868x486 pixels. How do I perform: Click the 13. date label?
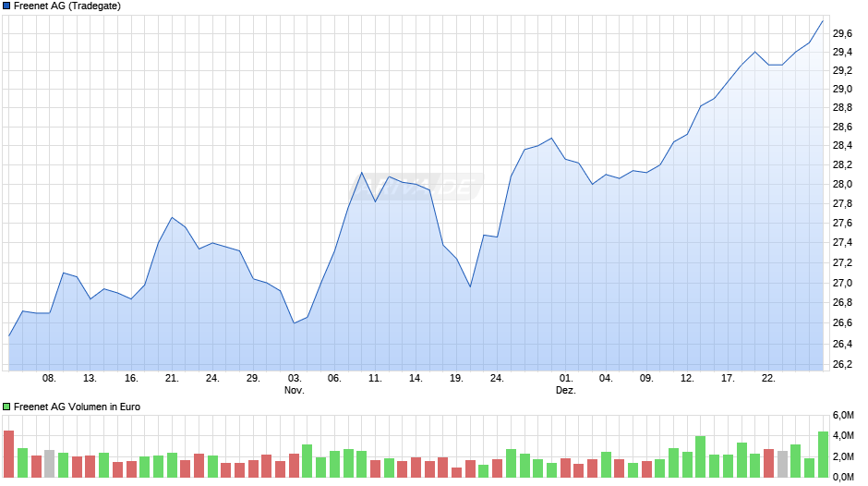click(90, 378)
